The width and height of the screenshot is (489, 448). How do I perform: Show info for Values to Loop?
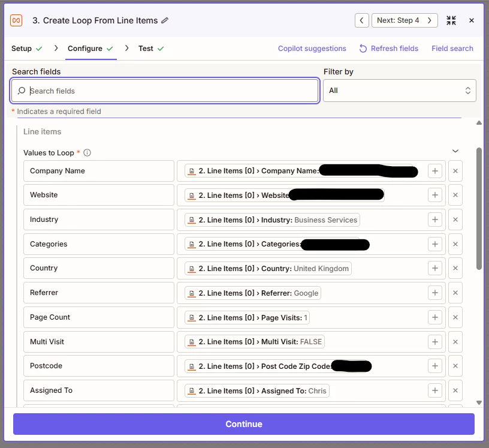(87, 153)
